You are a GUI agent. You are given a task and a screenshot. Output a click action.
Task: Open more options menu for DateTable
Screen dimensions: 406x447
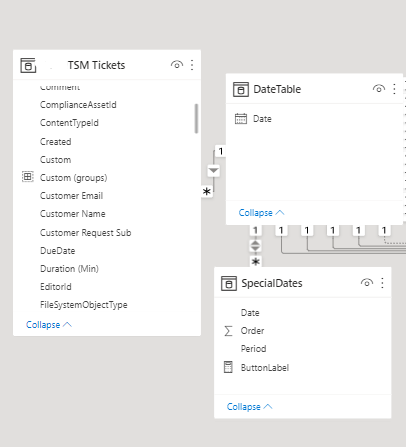click(394, 89)
